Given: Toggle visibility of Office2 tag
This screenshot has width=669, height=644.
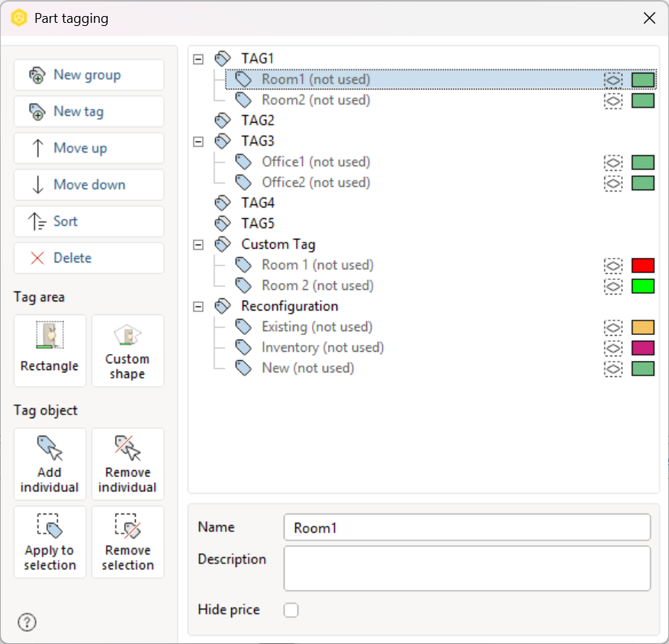Looking at the screenshot, I should (x=613, y=183).
